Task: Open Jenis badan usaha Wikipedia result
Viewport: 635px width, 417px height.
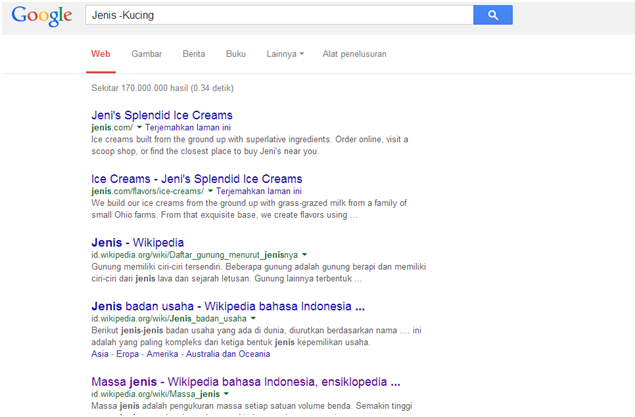Action: click(x=228, y=306)
